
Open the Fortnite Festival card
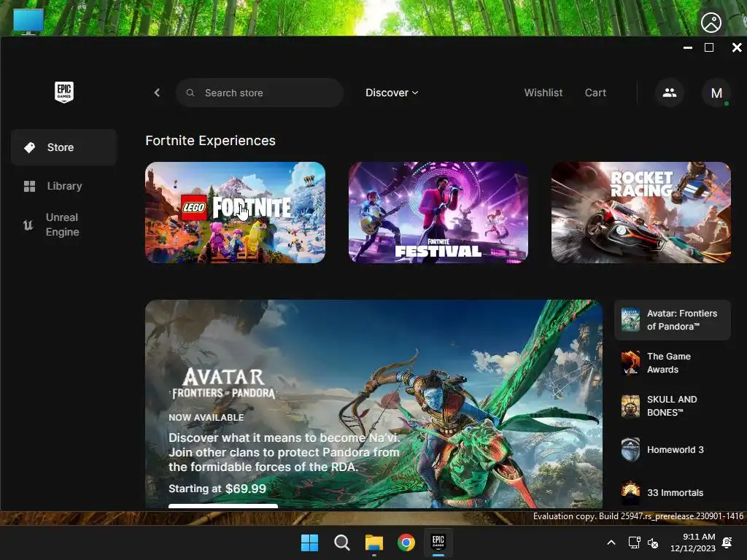438,212
